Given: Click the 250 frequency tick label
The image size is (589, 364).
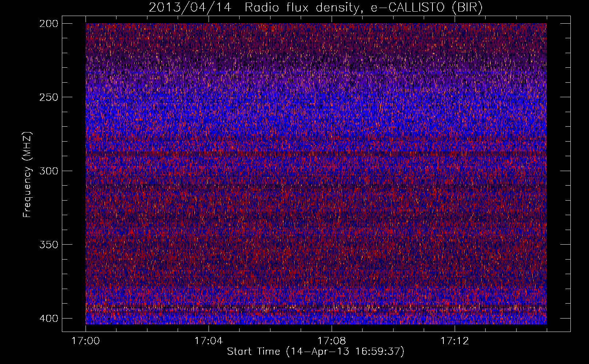Looking at the screenshot, I should [x=48, y=97].
